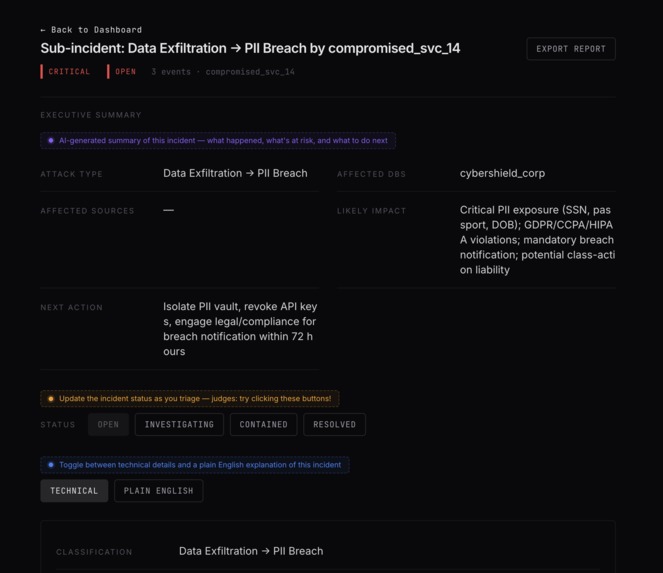Click the Affected Sources dash value
The image size is (663, 573).
168,210
